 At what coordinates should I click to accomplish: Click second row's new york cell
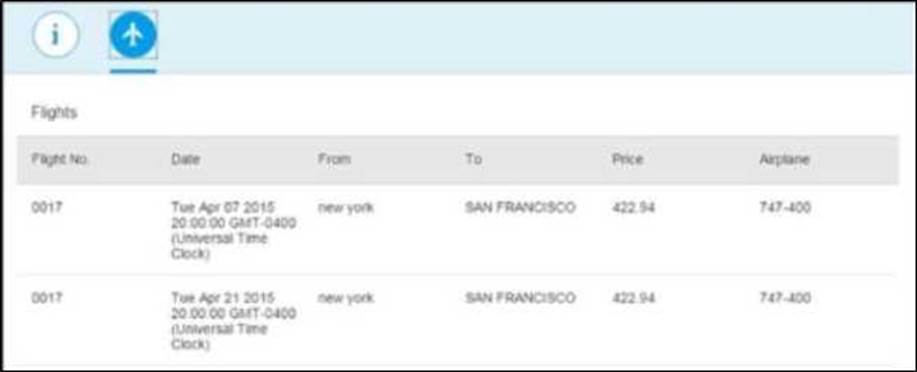click(346, 298)
